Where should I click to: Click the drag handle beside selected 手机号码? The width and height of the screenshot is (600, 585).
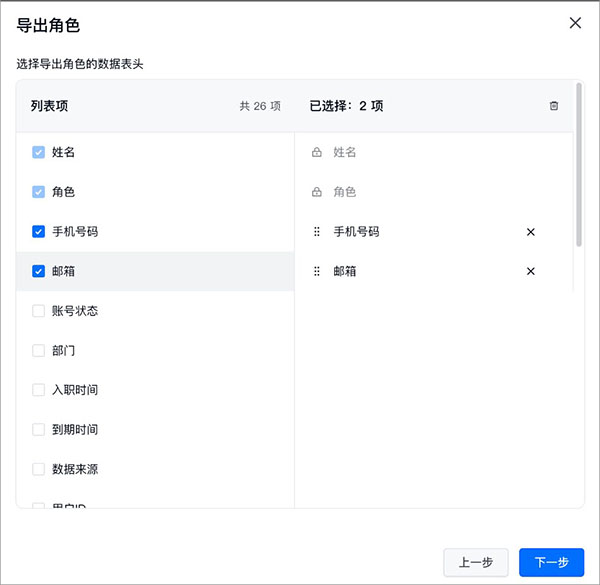click(x=317, y=232)
